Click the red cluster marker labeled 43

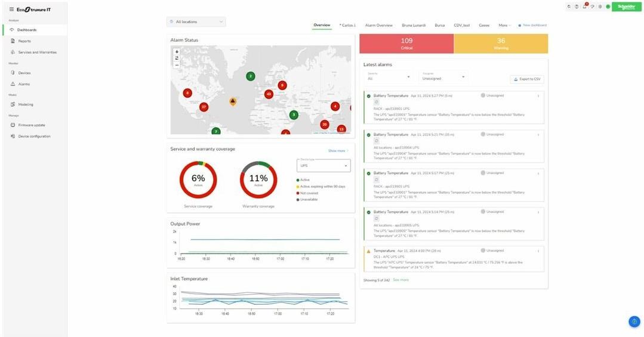point(269,94)
